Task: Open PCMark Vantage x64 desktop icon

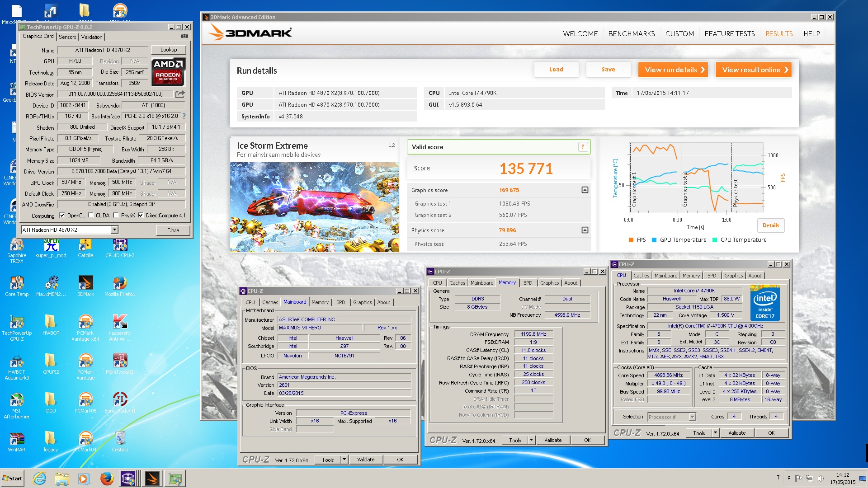Action: pos(85,328)
